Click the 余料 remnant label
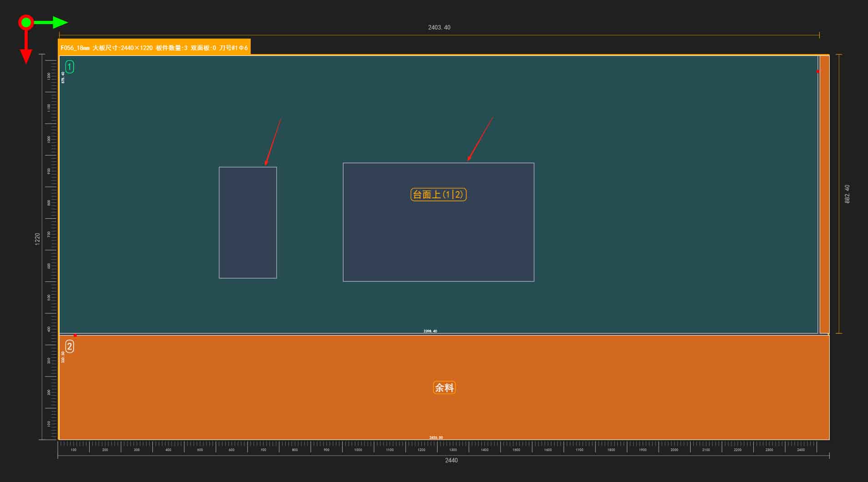The width and height of the screenshot is (868, 482). pyautogui.click(x=444, y=387)
